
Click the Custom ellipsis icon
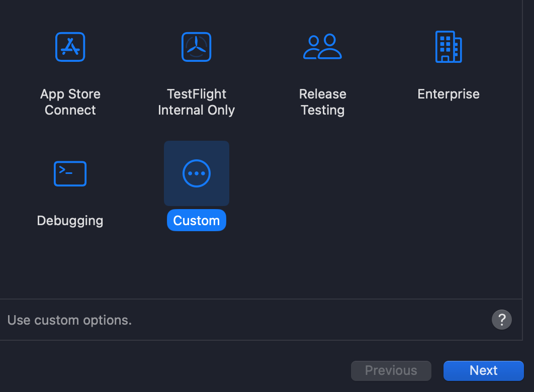(x=197, y=173)
